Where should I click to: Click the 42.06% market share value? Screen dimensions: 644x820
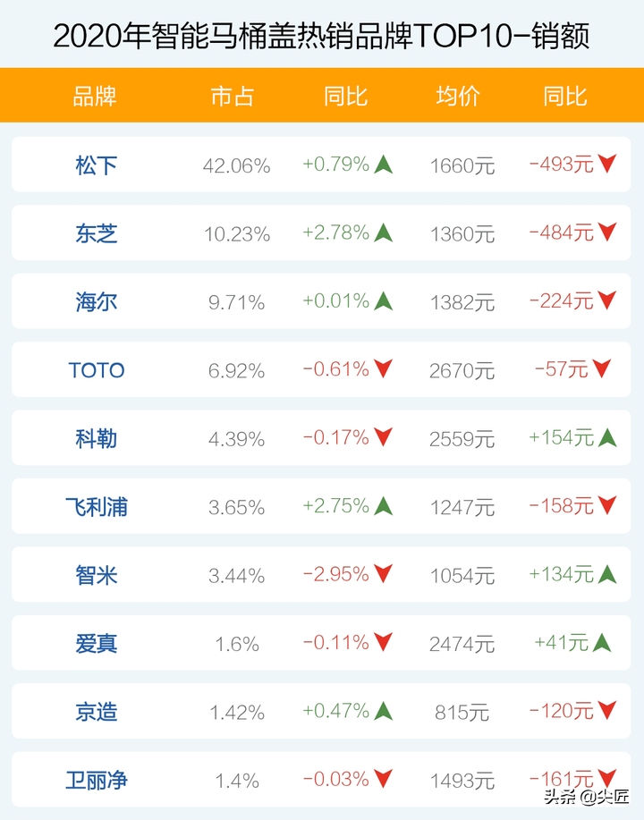pyautogui.click(x=236, y=165)
